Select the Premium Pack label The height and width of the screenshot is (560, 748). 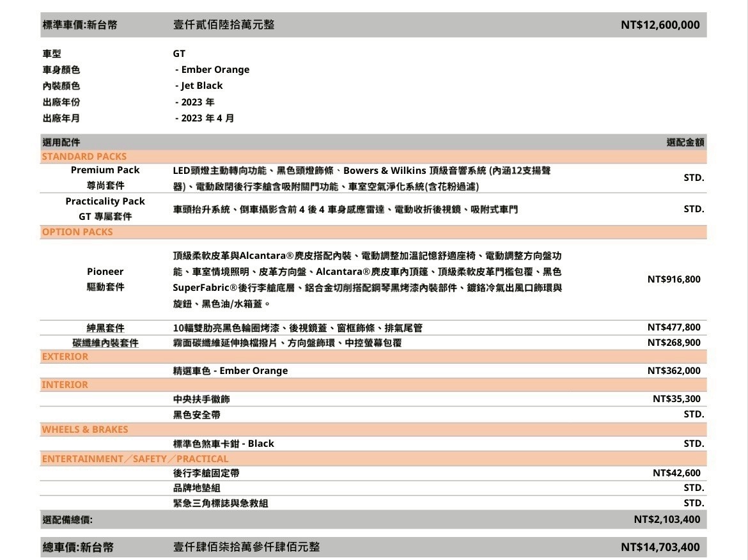coord(105,170)
